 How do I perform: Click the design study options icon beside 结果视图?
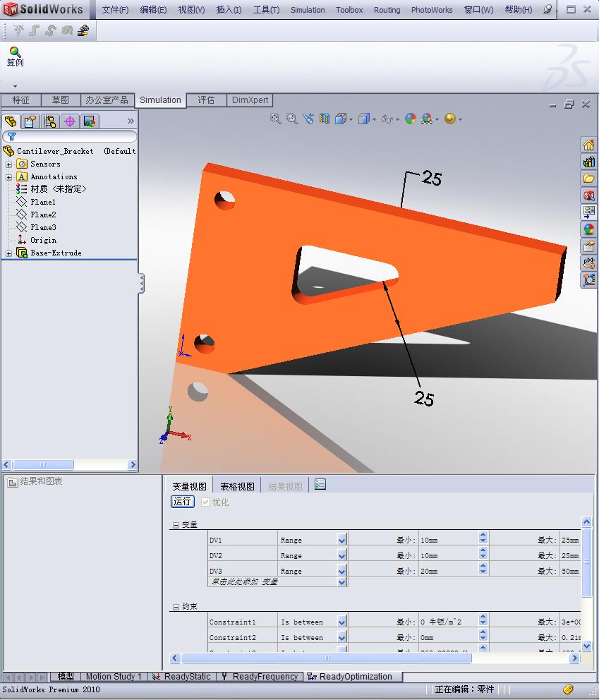(x=320, y=484)
